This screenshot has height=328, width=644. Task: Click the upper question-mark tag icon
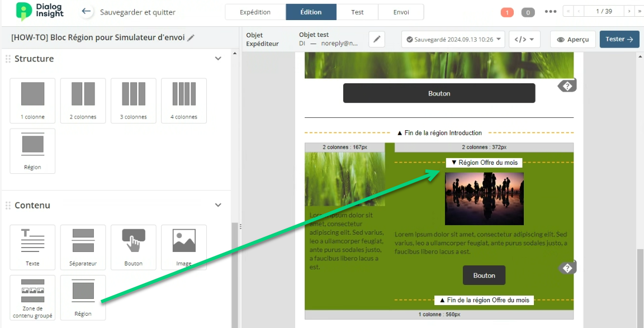point(567,86)
